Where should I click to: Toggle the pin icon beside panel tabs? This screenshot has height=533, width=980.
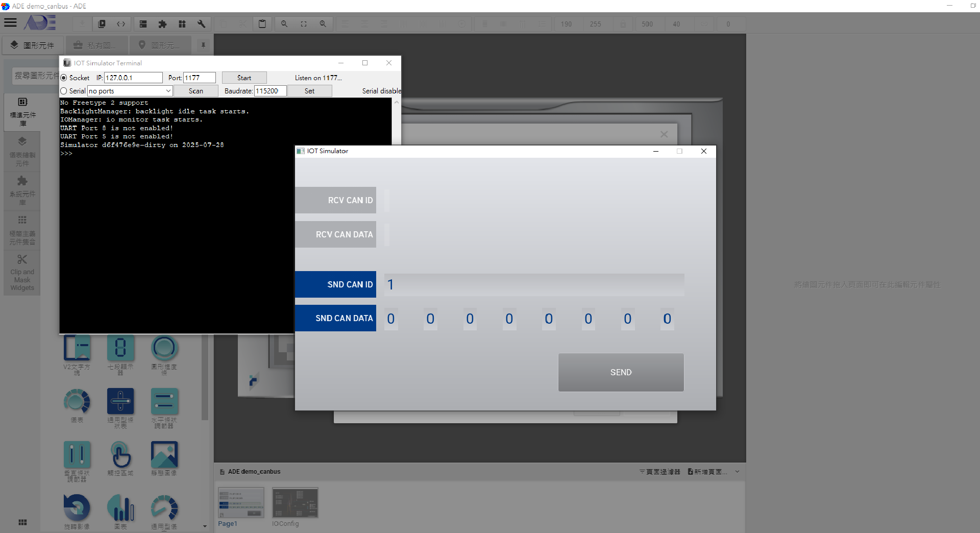point(203,45)
